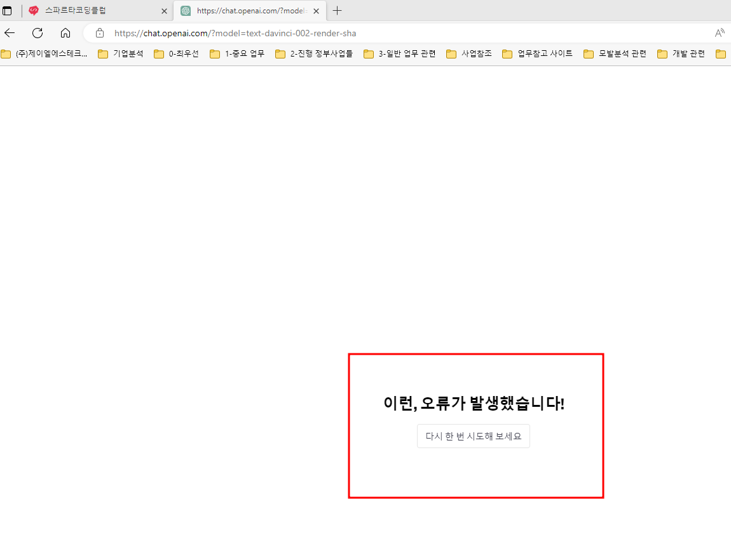This screenshot has height=560, width=731.
Task: Open the 기업분석 bookmarks folder
Action: tap(121, 53)
